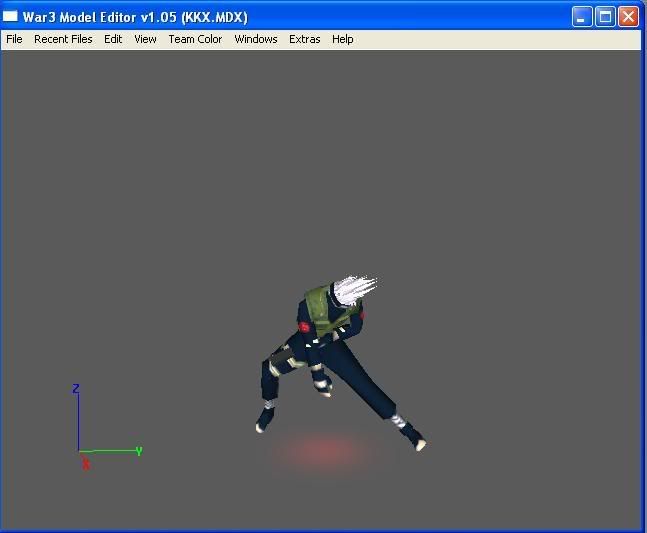Screen dimensions: 647x533
Task: Maximize the War3 Model Editor window
Action: pyautogui.click(x=605, y=17)
